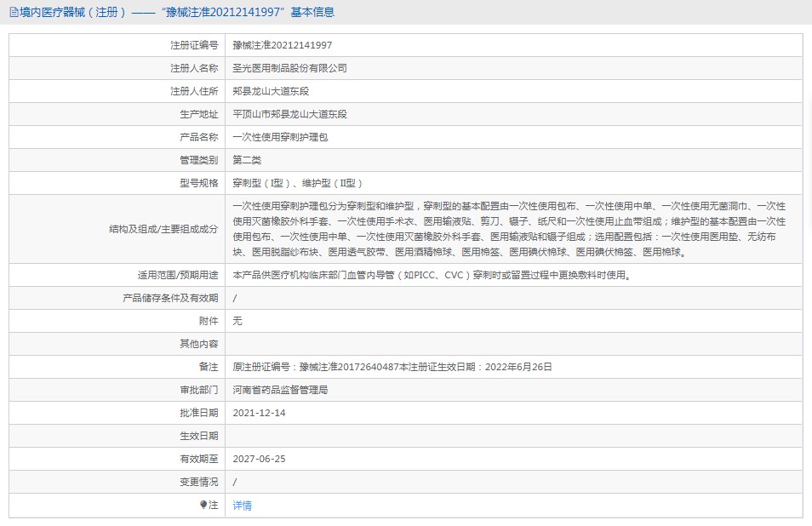Screen dimensions: 812x526
Task: Click the document icon beside the page title
Action: point(14,13)
